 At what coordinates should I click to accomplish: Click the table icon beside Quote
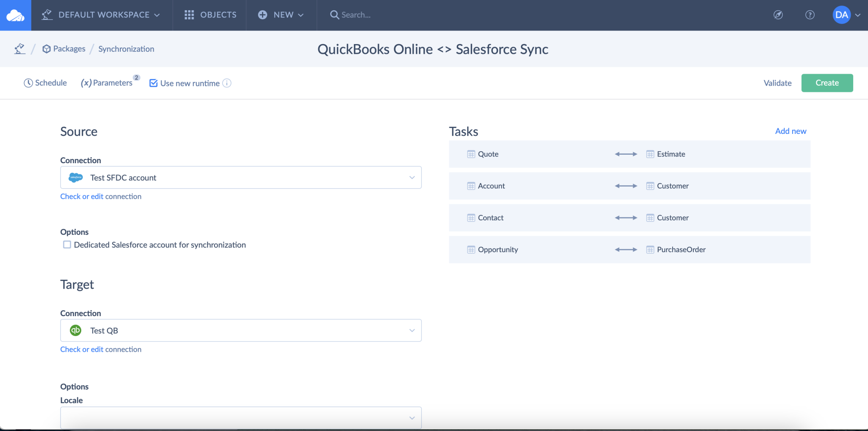point(471,154)
